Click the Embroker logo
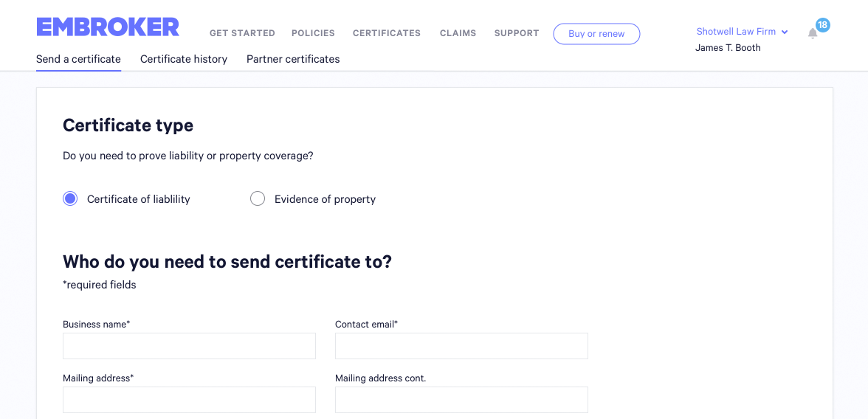The image size is (868, 419). point(108,27)
